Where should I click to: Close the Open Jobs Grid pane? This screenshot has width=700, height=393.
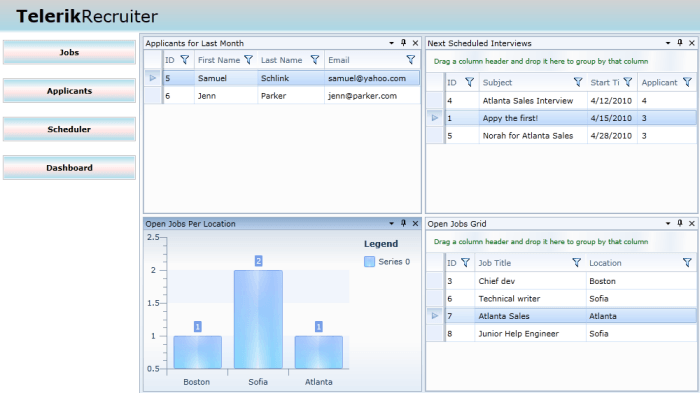coord(692,223)
